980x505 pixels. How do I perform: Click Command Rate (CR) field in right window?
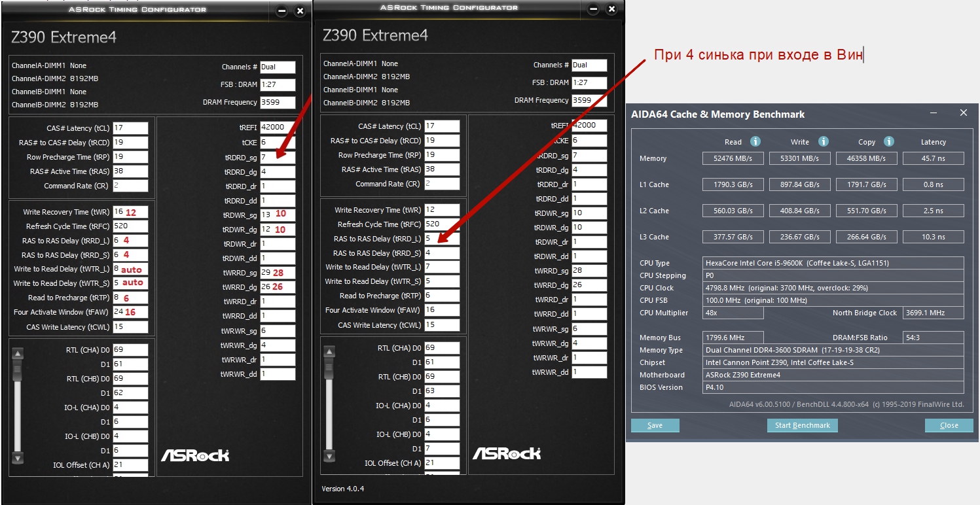click(x=442, y=184)
